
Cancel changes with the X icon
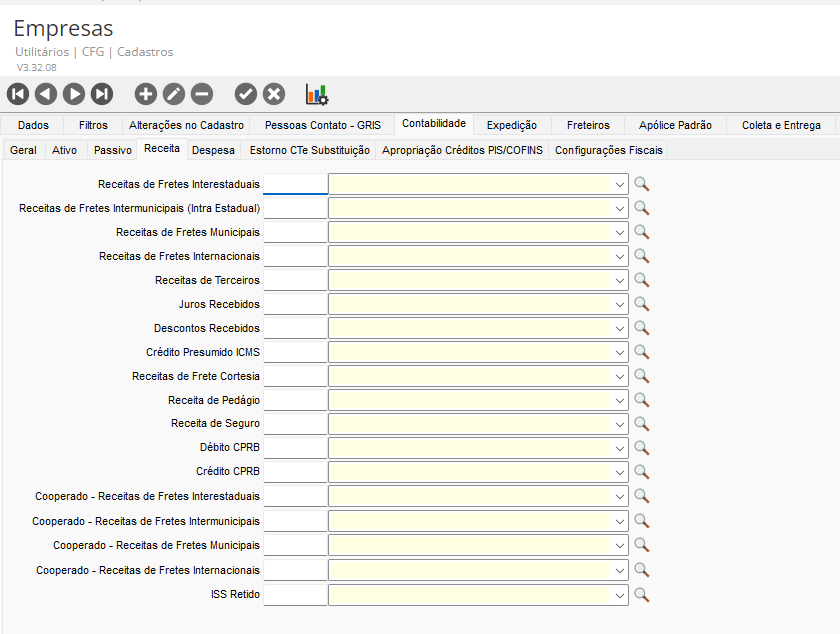pyautogui.click(x=274, y=94)
